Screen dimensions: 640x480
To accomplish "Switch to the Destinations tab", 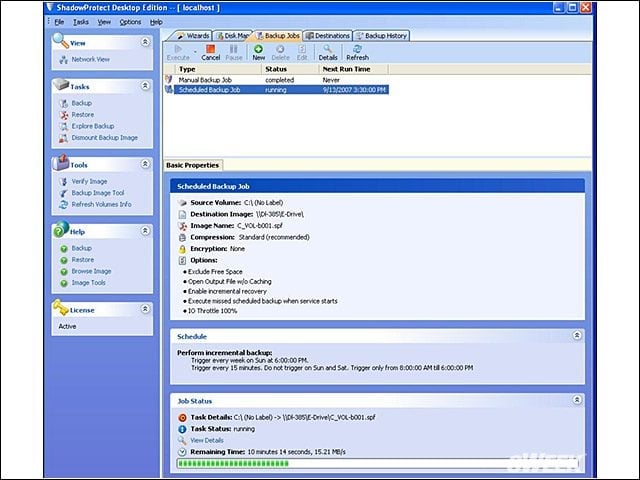I will coord(327,36).
